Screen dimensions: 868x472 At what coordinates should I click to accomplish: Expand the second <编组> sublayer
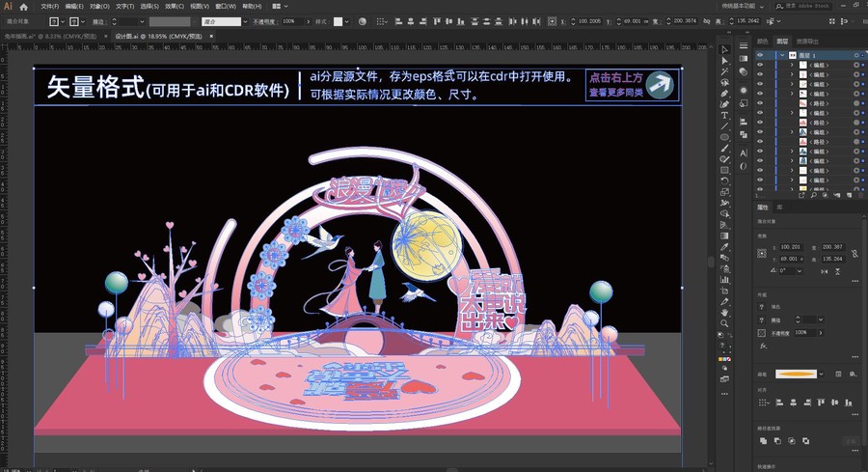coord(792,74)
